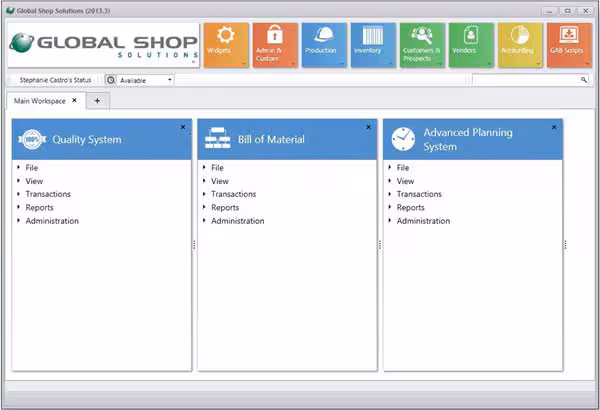Click splitter grip right of Advanced Planning
The image size is (600, 410).
(565, 245)
